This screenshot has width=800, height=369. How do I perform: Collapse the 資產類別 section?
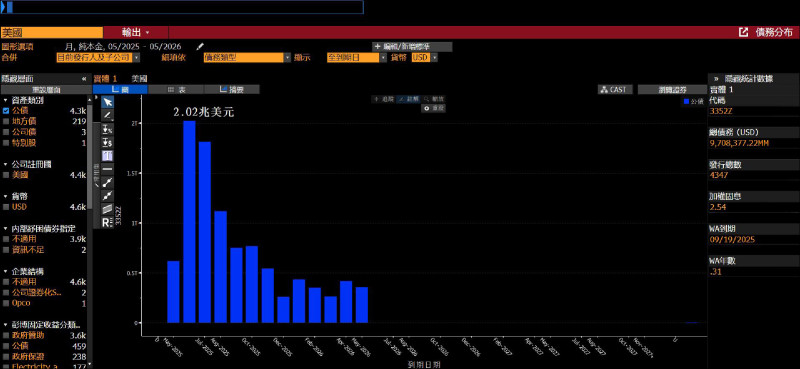pos(5,100)
